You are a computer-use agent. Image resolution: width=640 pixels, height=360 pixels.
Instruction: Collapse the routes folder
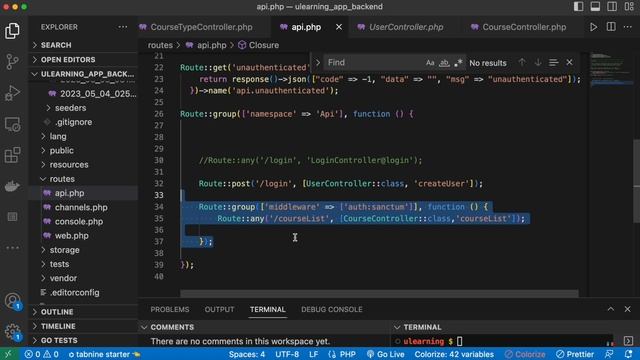tap(84, 179)
